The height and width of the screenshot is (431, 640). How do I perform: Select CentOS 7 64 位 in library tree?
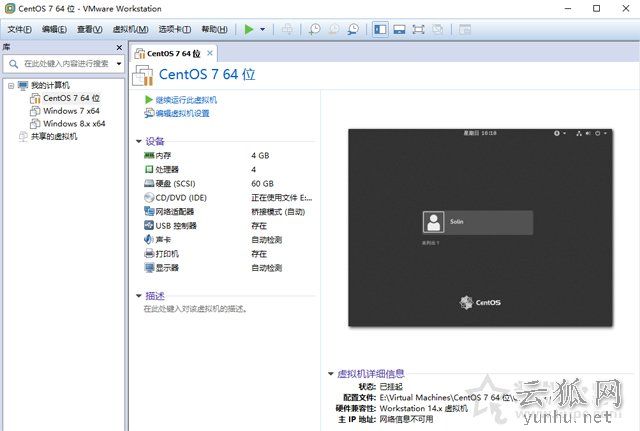pyautogui.click(x=71, y=98)
